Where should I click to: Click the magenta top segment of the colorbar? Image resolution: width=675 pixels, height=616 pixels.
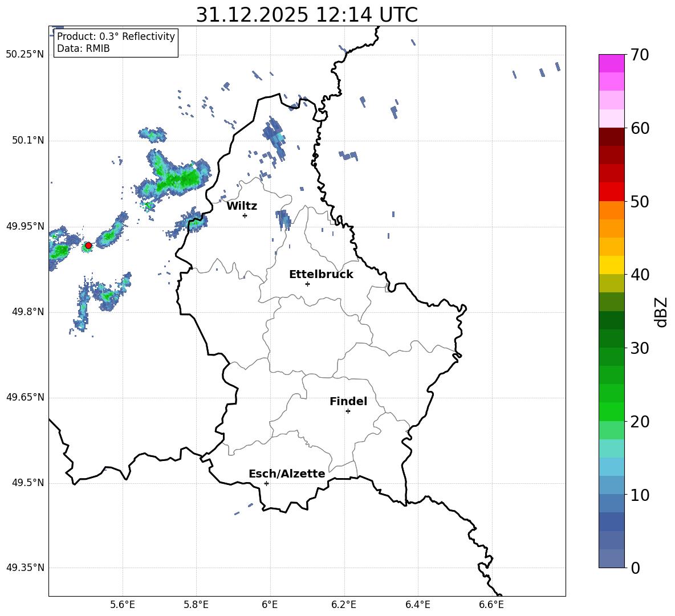[x=611, y=63]
